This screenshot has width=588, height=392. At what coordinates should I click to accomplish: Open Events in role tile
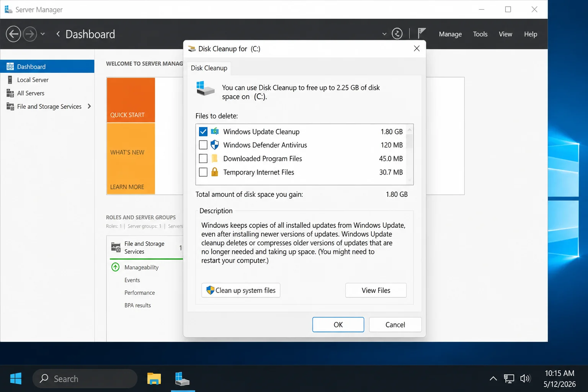click(x=132, y=280)
